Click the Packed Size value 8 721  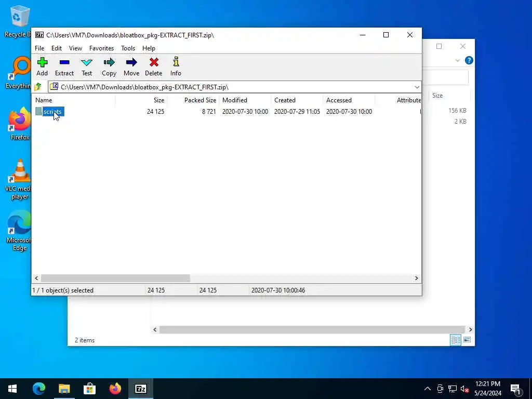pyautogui.click(x=209, y=111)
